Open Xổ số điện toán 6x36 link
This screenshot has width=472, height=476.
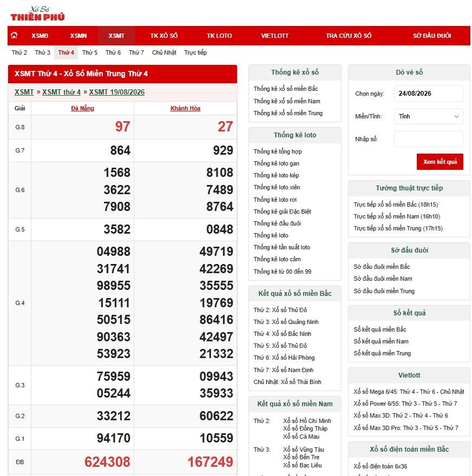(x=381, y=466)
